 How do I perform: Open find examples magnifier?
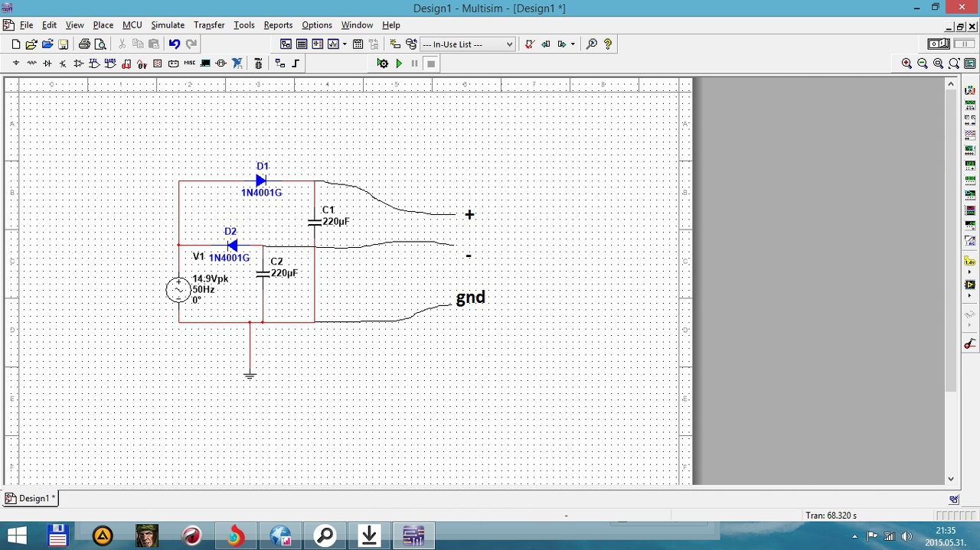pyautogui.click(x=591, y=44)
